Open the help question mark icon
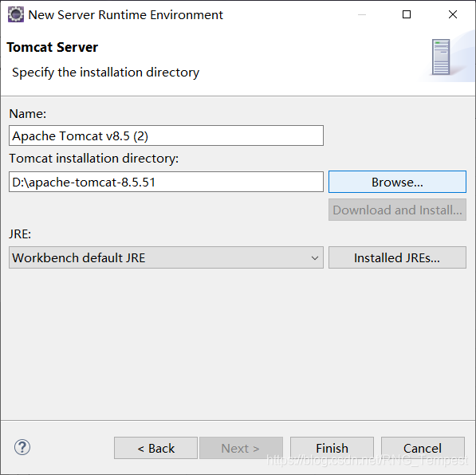Viewport: 476px width, 475px height. click(22, 447)
